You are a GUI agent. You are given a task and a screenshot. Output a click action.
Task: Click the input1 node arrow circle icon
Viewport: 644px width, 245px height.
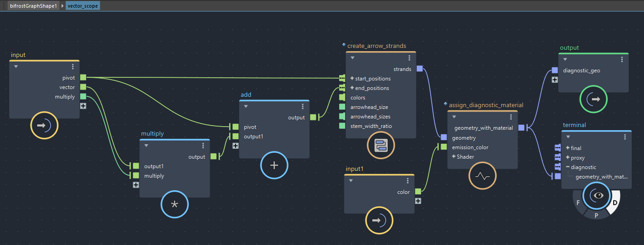tap(379, 221)
